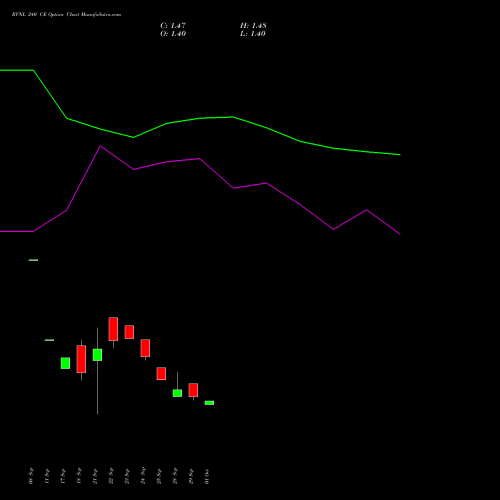Click the green indicator line

(200, 118)
